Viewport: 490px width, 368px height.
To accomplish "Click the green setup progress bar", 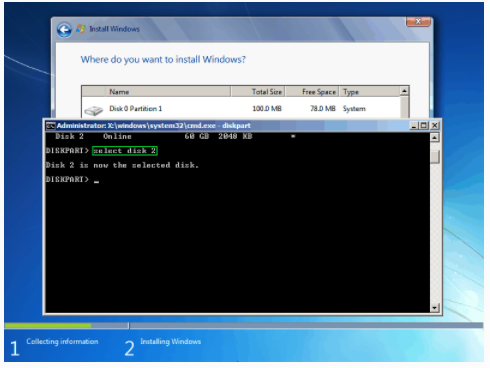I will pos(48,326).
